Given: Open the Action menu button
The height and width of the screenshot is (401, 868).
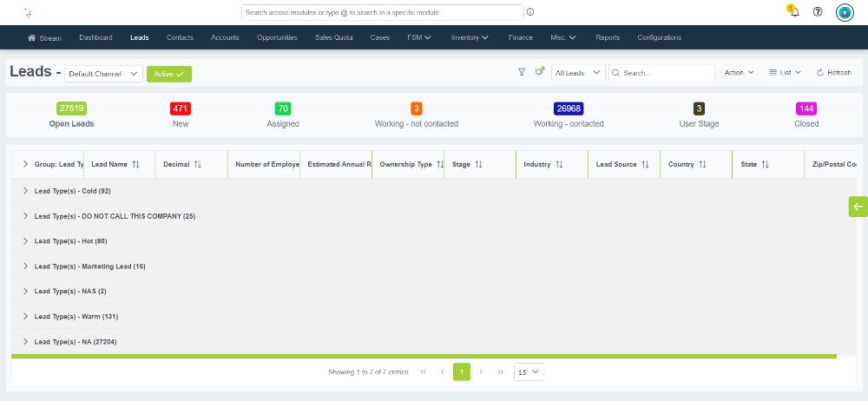Looking at the screenshot, I should (739, 73).
